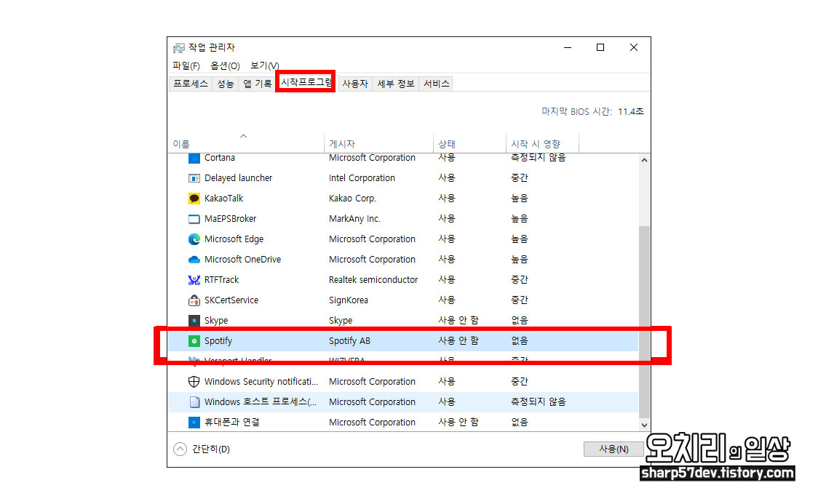818x504 pixels.
Task: Click Cortana's 측정되지 않음 impact cell
Action: pyautogui.click(x=539, y=157)
